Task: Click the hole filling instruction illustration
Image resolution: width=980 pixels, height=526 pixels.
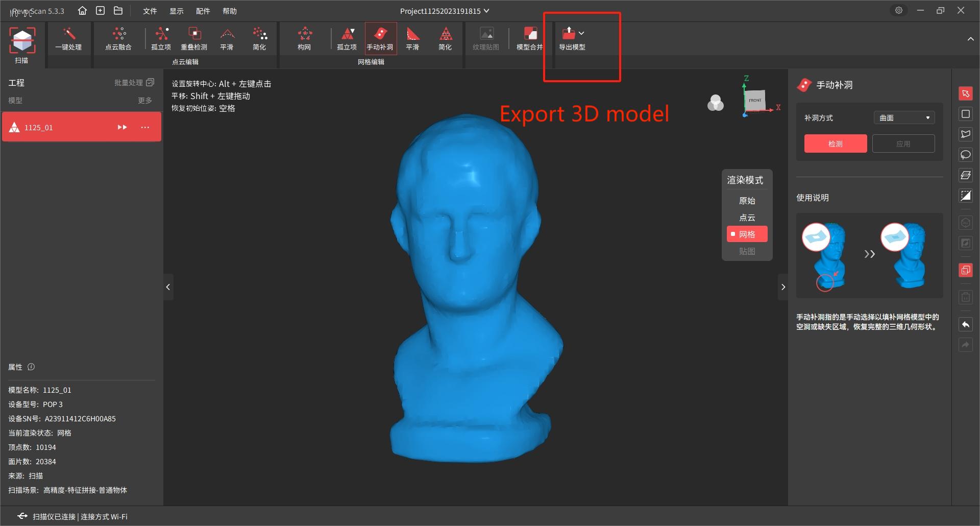Action: (870, 255)
